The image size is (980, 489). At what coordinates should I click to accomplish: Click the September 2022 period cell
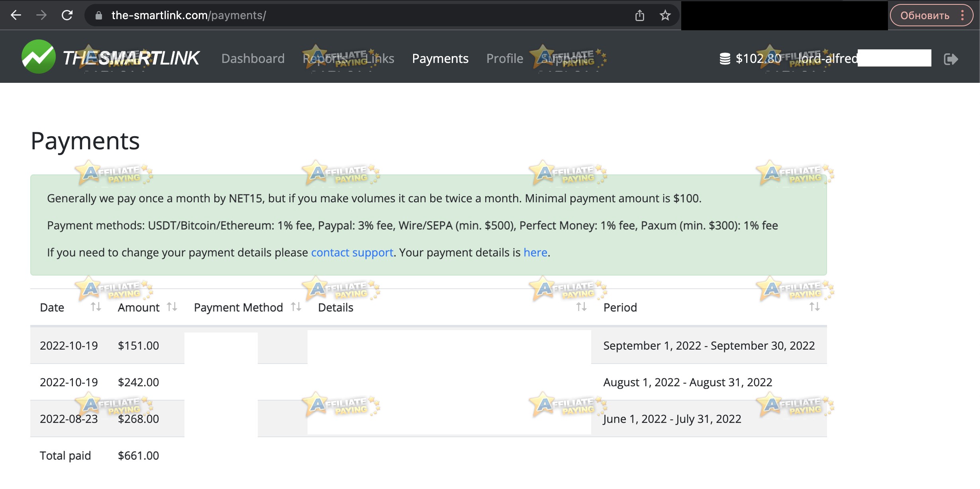(x=709, y=346)
